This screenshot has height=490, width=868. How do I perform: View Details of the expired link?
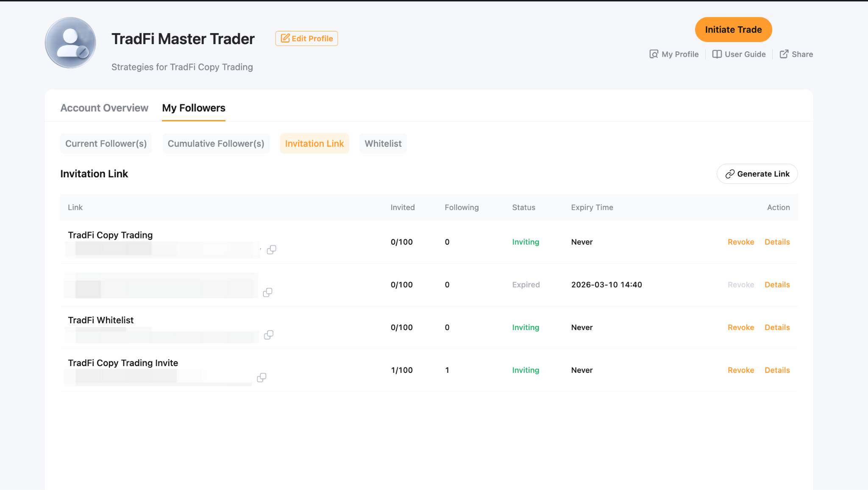pos(777,285)
